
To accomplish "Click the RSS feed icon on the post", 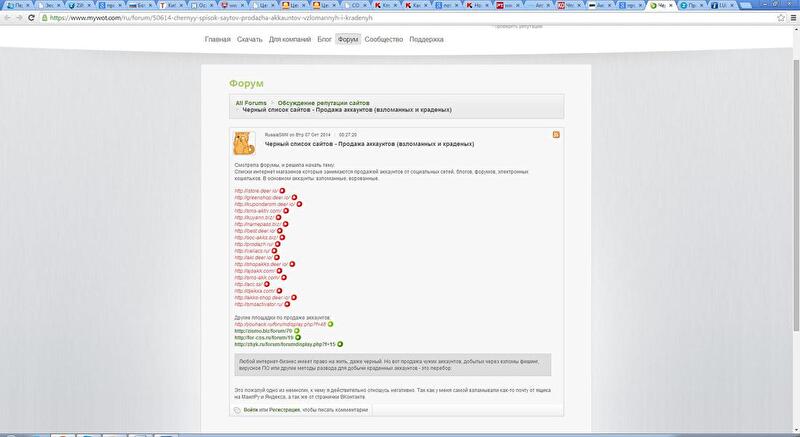I will [x=556, y=133].
